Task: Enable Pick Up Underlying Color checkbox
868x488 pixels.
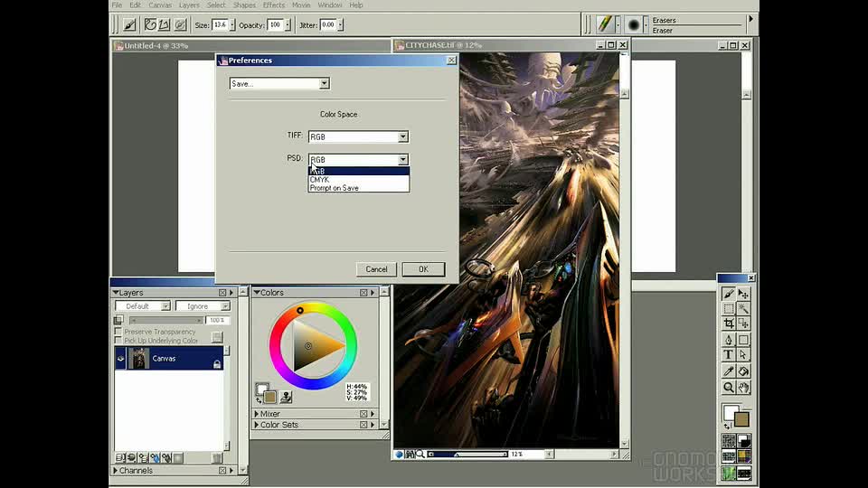Action: click(118, 341)
